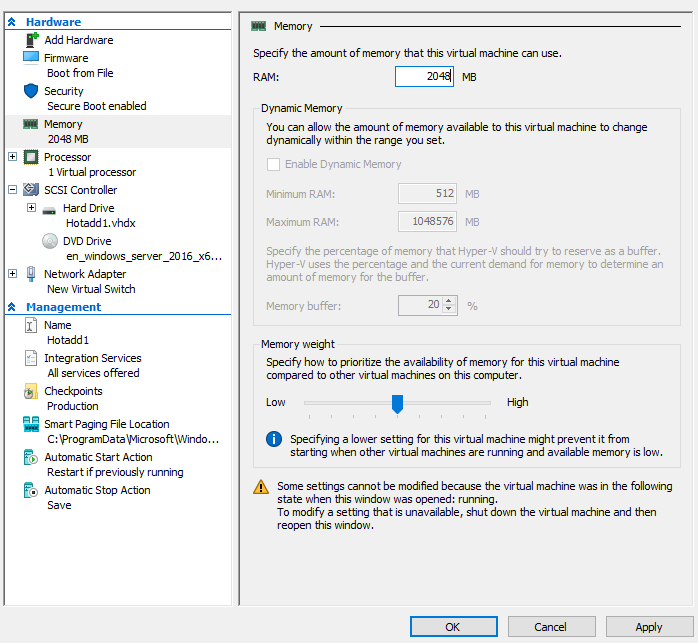Select Automatic Stop Action item

tap(97, 490)
